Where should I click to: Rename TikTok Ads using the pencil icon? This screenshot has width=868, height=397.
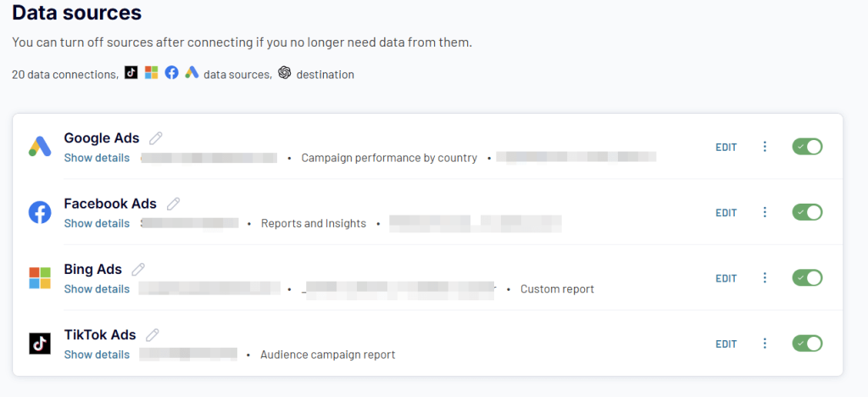click(x=153, y=335)
